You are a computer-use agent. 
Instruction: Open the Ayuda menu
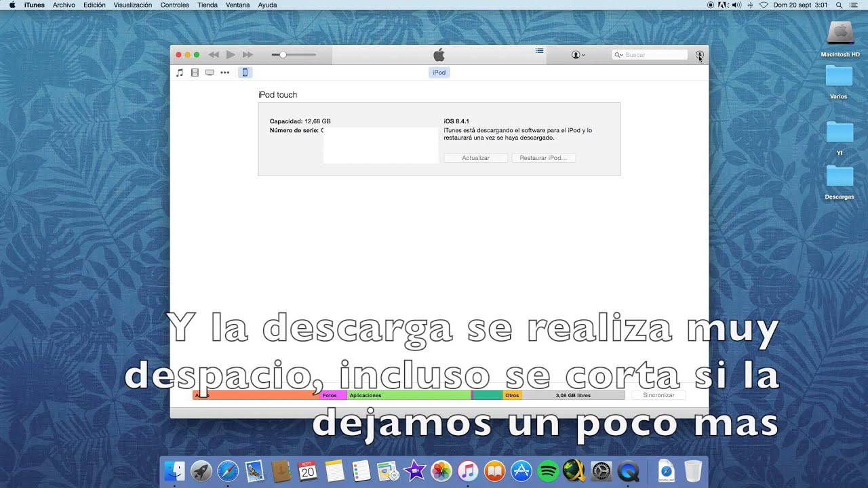268,5
